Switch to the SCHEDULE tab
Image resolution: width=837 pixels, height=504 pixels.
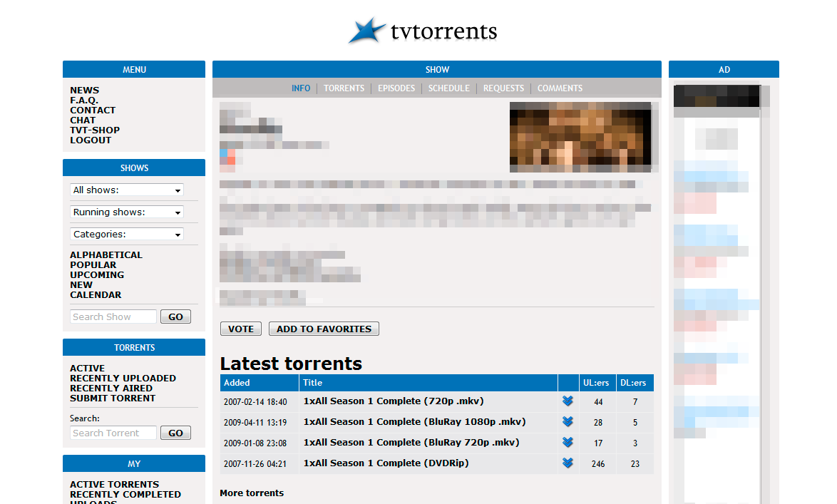click(449, 88)
